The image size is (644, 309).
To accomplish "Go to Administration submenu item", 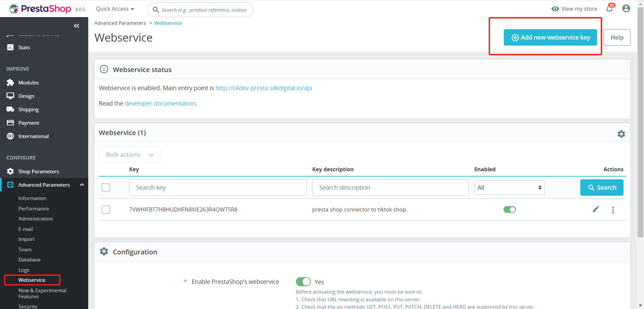I will [36, 219].
